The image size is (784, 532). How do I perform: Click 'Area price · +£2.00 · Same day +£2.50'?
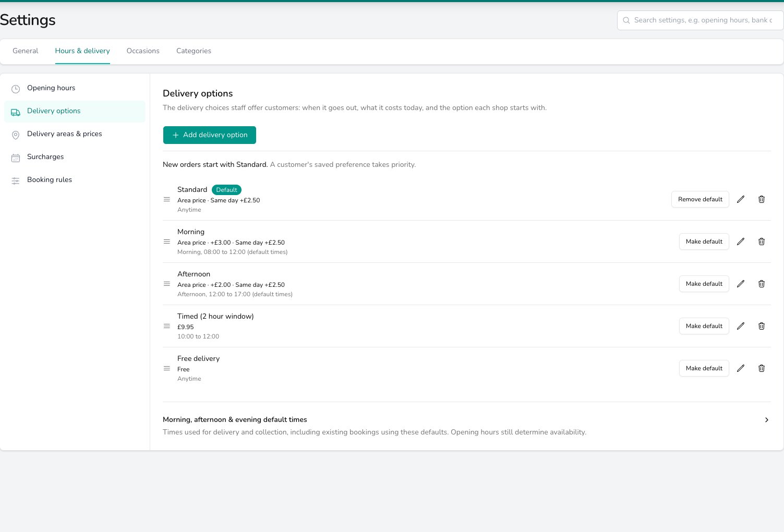(231, 285)
